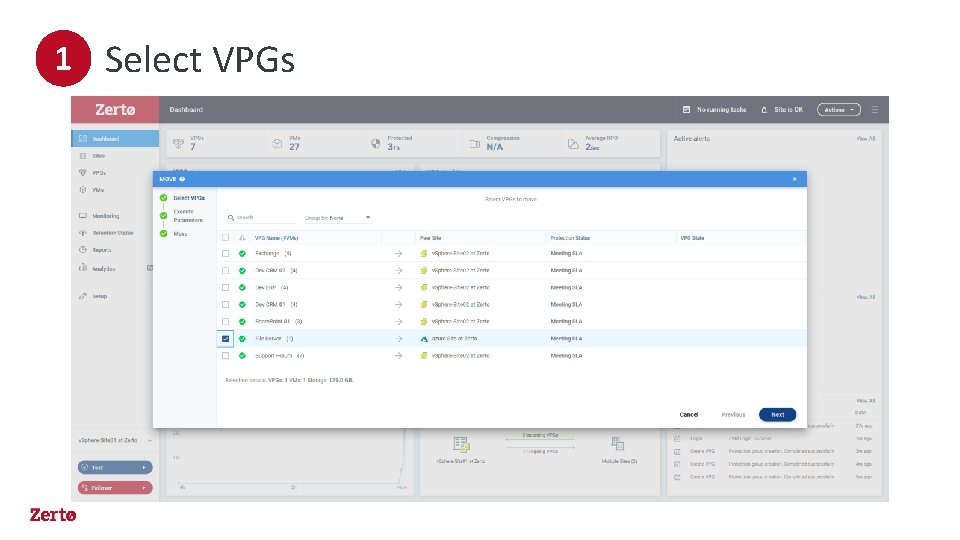Screen dimensions: 960x540
Task: Sort by VPG State column header
Action: [692, 238]
